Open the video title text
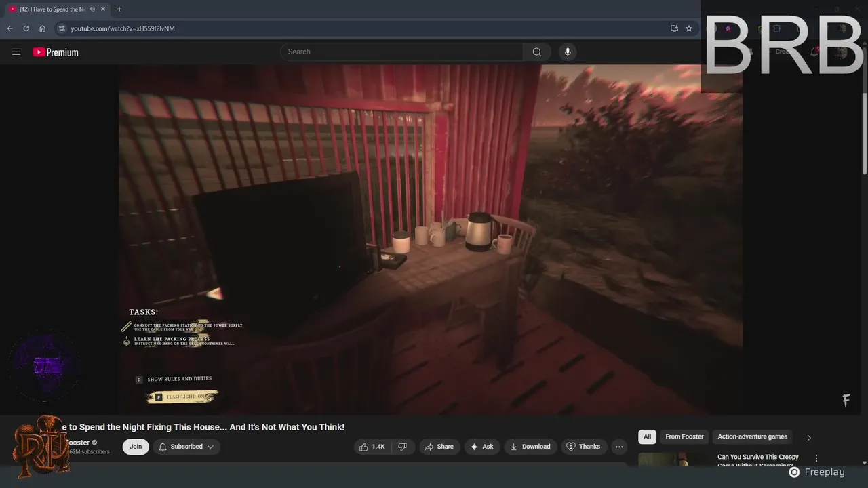This screenshot has height=488, width=868. coord(203,427)
